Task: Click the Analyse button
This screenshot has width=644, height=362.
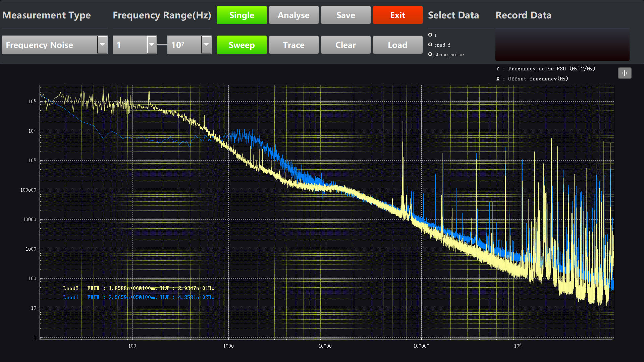Action: 293,15
